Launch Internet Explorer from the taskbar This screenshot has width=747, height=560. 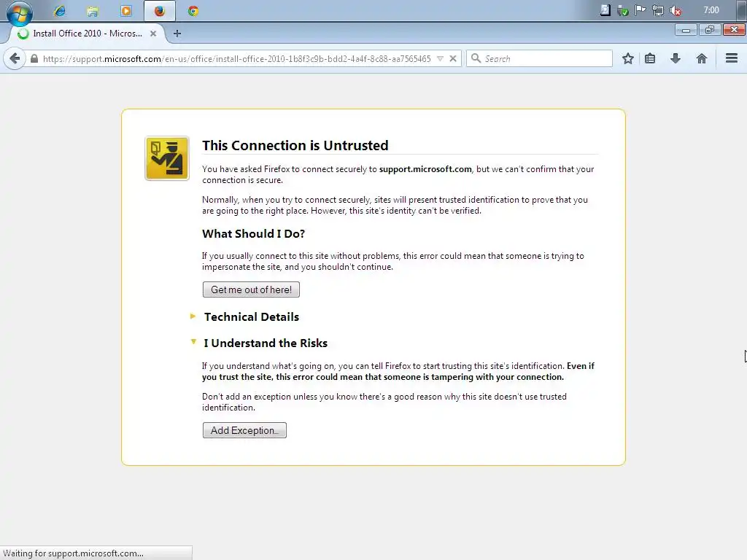coord(60,11)
